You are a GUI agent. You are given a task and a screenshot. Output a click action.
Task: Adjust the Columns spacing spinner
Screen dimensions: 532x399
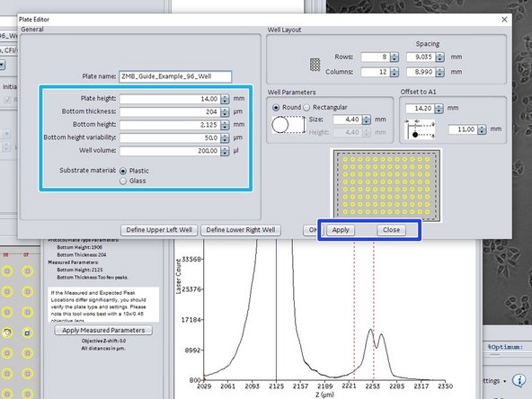440,72
